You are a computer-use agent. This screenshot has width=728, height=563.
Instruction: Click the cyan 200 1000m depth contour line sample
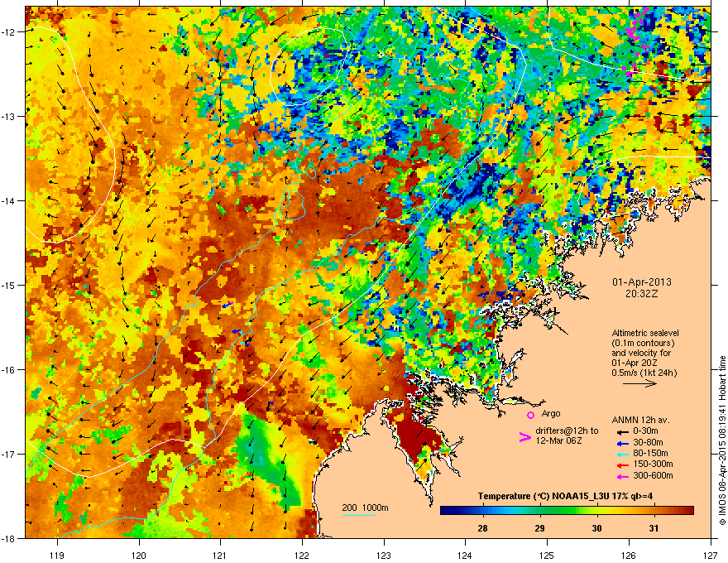[359, 516]
